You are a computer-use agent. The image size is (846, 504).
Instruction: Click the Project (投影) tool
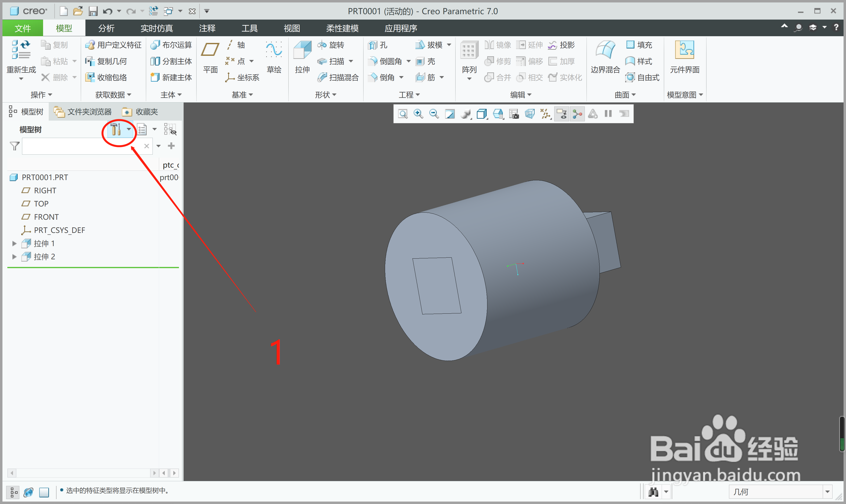(561, 45)
